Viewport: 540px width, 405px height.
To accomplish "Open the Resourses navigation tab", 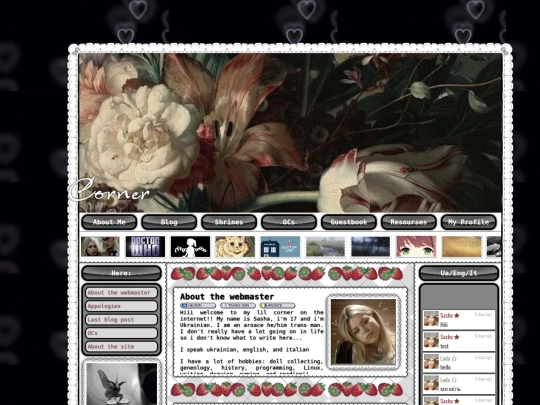I will tap(409, 222).
